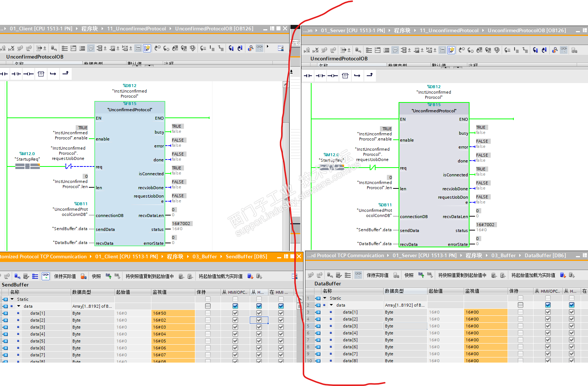Click 01_Server [CPU 1513-1 PN] in OB title breadcrumb
588x386 pixels.
(x=353, y=30)
